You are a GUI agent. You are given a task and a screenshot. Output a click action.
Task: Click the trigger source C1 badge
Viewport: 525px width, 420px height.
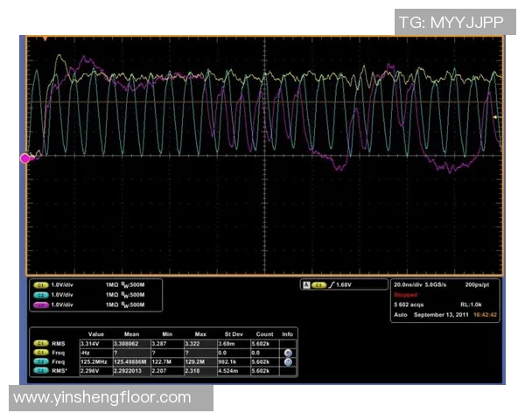(318, 285)
